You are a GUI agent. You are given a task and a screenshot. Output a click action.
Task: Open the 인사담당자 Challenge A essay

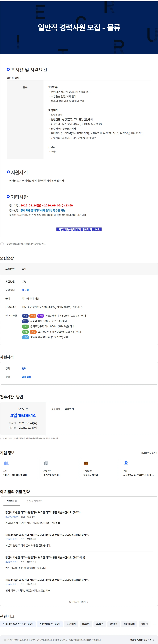(79, 585)
